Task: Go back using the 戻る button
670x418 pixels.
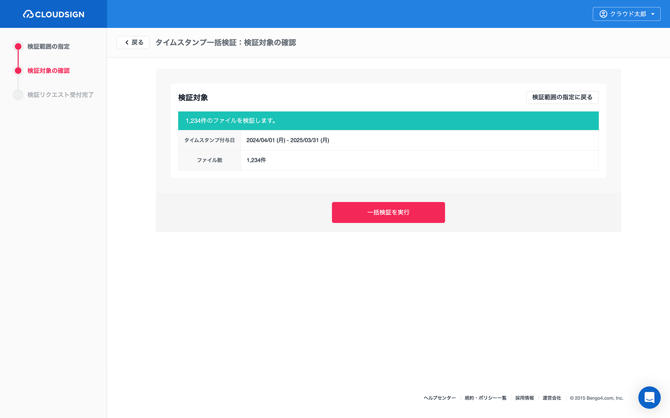Action: click(x=133, y=43)
